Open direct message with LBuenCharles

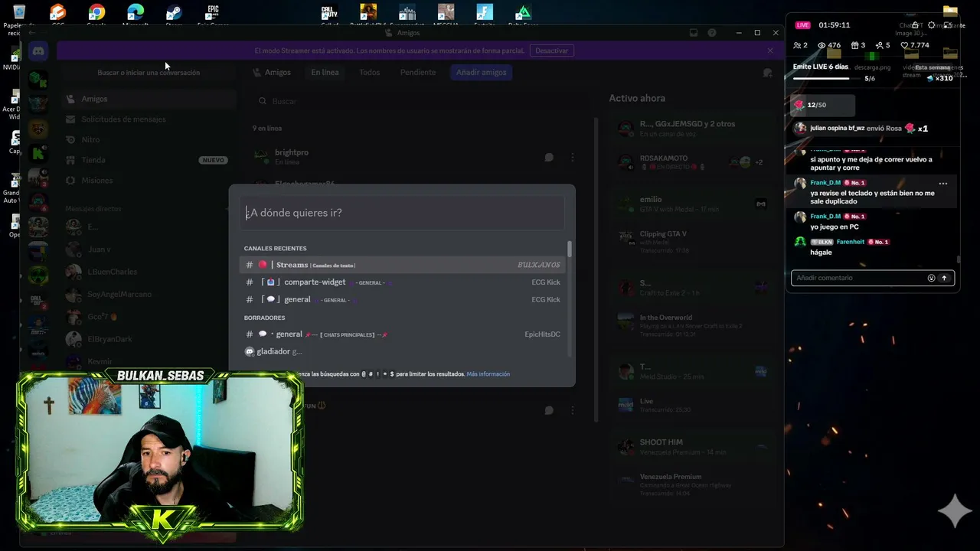pos(149,272)
